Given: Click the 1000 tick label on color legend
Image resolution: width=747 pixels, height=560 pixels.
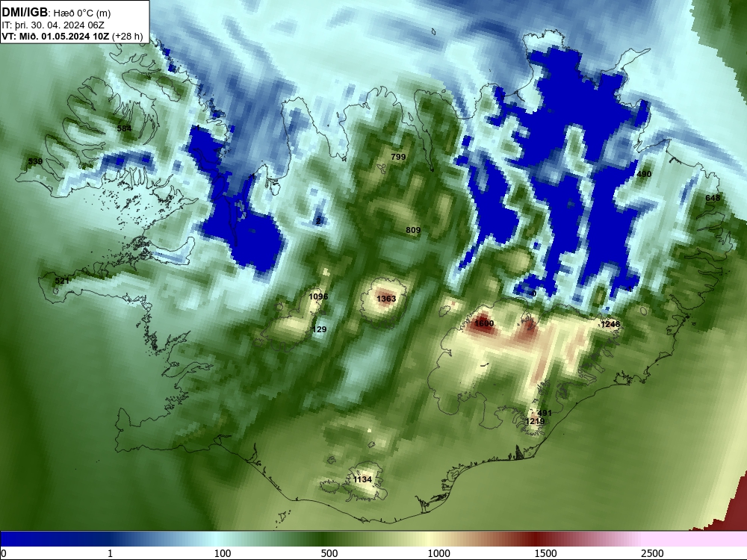Looking at the screenshot, I should [x=438, y=553].
